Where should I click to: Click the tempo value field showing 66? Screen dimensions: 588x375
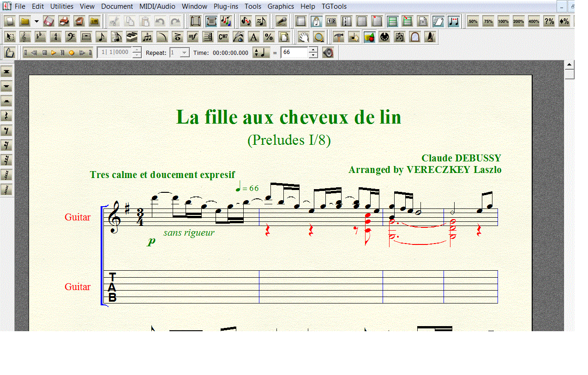294,53
